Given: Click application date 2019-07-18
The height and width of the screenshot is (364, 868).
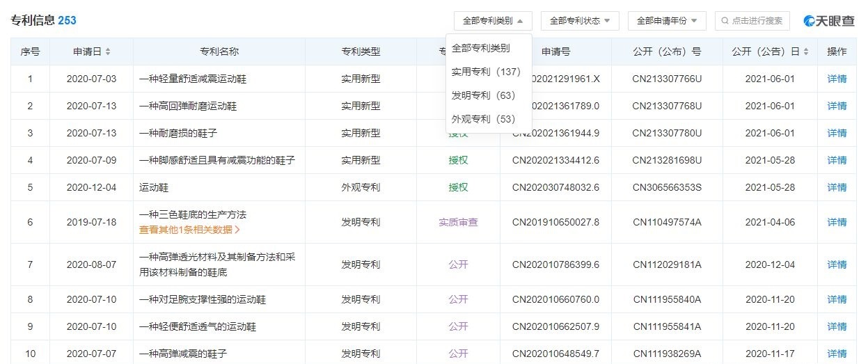Looking at the screenshot, I should [91, 222].
